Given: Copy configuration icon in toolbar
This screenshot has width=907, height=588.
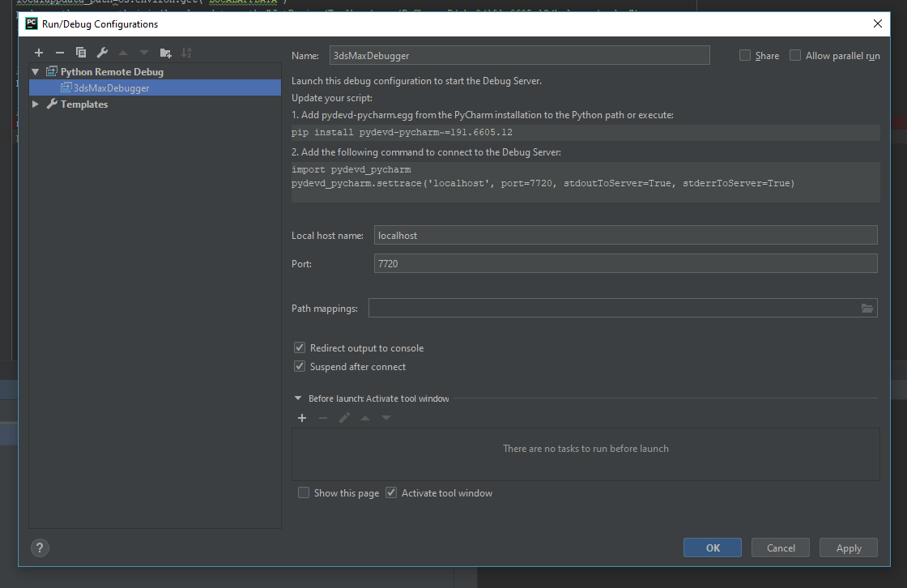Looking at the screenshot, I should pyautogui.click(x=81, y=53).
